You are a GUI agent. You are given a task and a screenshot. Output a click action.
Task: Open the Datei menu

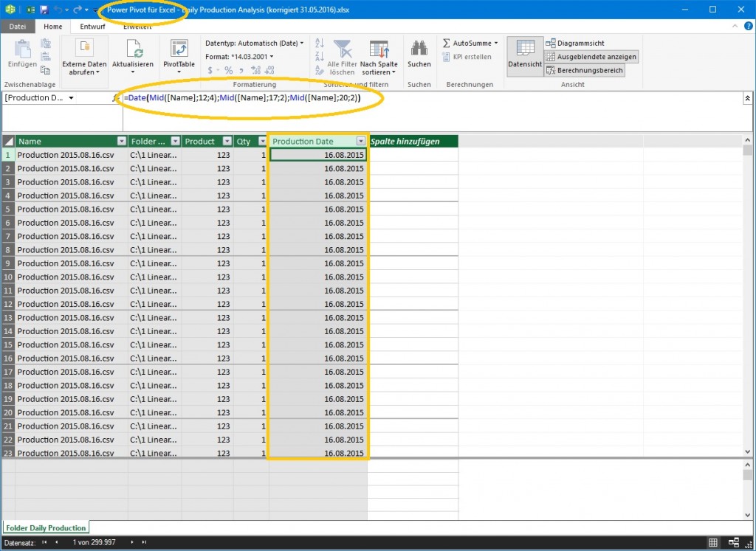click(x=18, y=26)
